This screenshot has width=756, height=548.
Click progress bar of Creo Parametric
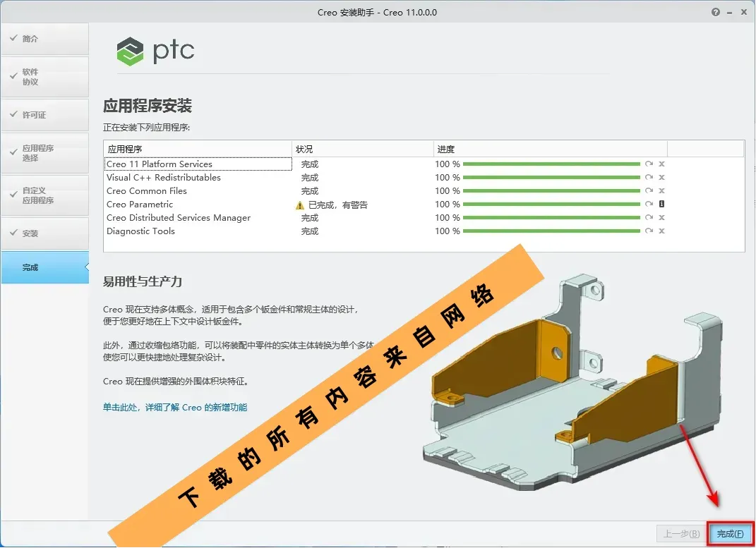[551, 205]
